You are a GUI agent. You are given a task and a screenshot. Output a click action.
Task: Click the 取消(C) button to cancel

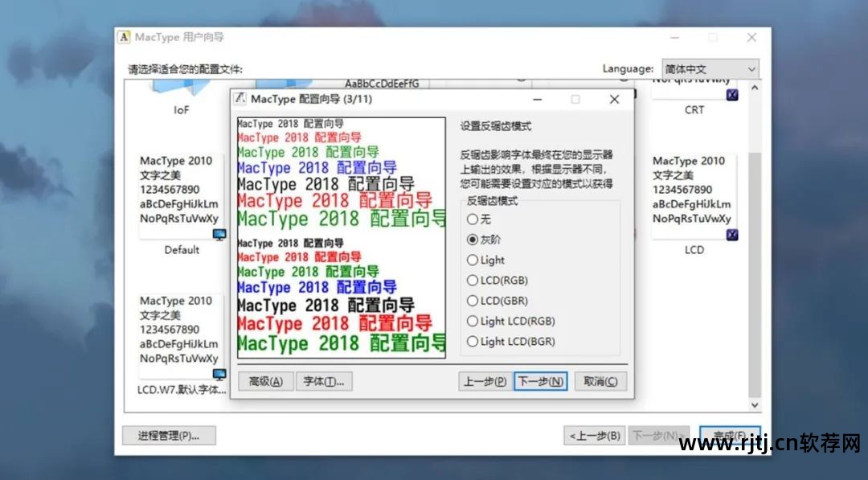600,380
